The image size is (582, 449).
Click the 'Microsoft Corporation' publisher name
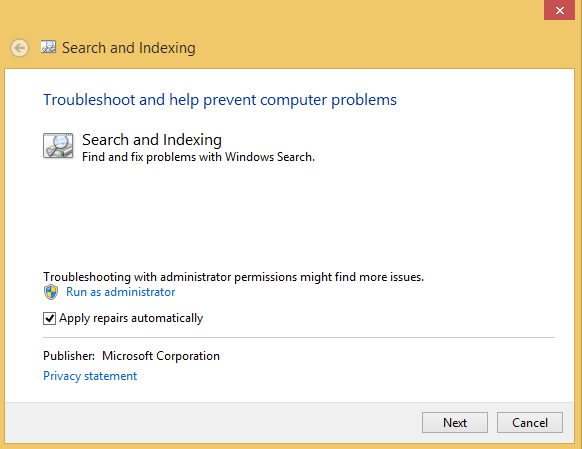pos(161,356)
